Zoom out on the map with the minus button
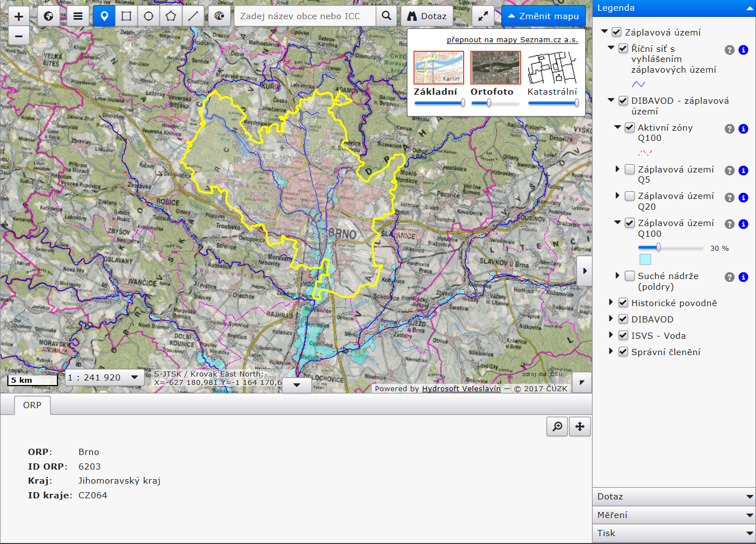Viewport: 756px width, 544px height. [19, 36]
